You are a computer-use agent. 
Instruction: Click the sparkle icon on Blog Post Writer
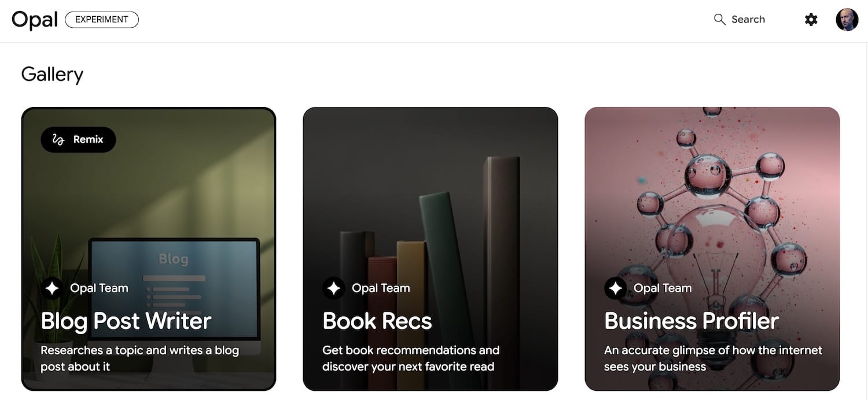52,288
